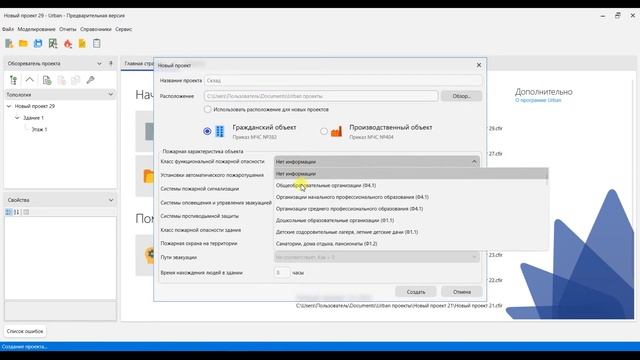
Task: Click the Обзор... browse button
Action: click(461, 96)
